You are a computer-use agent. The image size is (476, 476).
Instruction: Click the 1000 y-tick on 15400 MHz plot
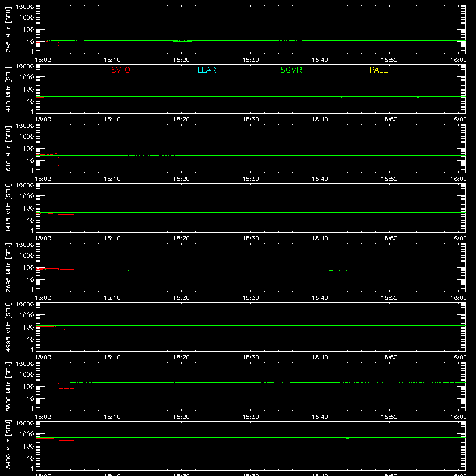click(x=27, y=434)
